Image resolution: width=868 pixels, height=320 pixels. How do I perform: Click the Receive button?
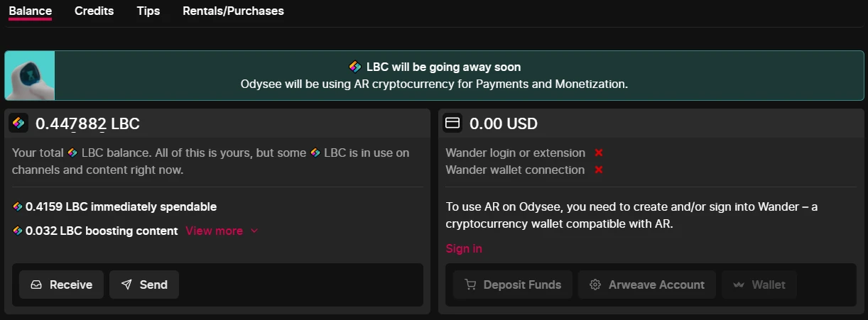point(61,285)
